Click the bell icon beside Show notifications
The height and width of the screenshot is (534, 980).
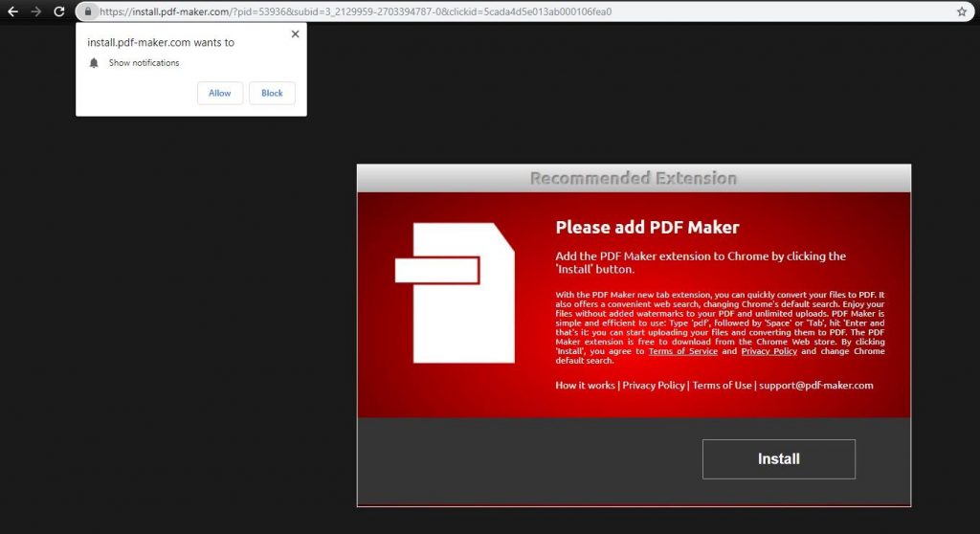pos(94,62)
